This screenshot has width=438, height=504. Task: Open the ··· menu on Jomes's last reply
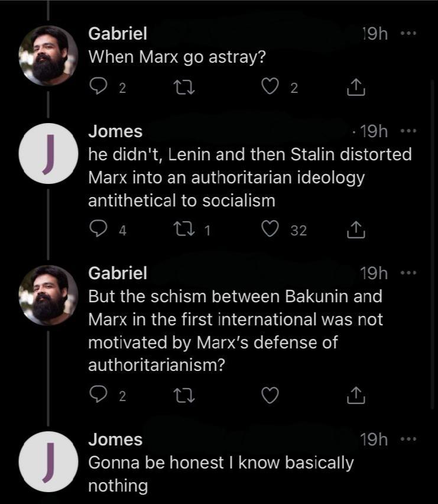tap(409, 440)
